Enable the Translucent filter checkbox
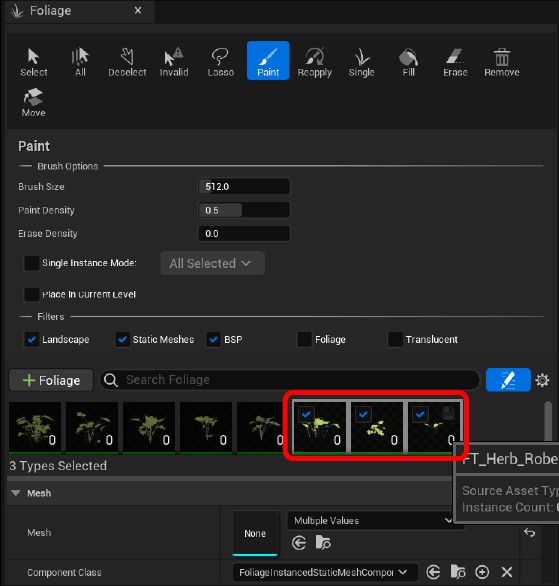Image resolution: width=559 pixels, height=586 pixels. (x=395, y=339)
